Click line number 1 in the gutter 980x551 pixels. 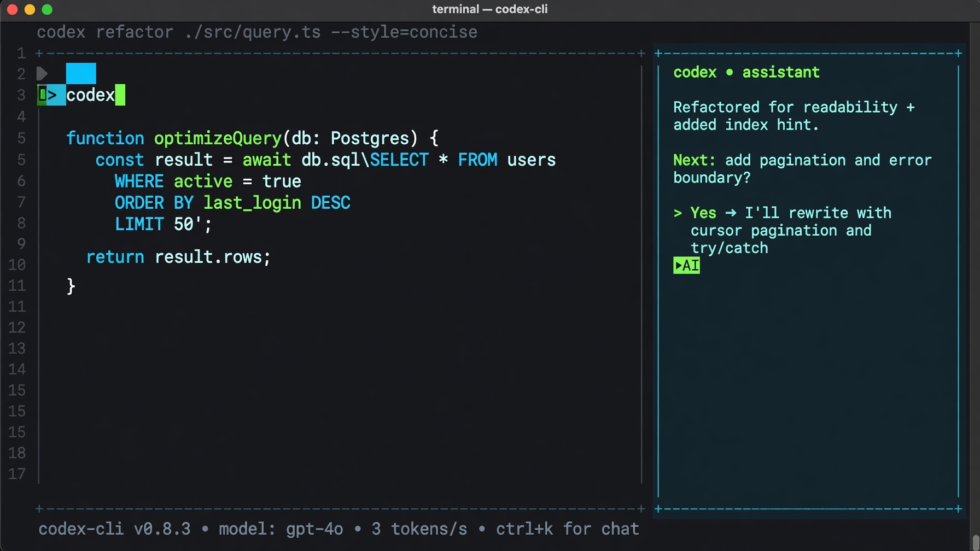(x=21, y=54)
